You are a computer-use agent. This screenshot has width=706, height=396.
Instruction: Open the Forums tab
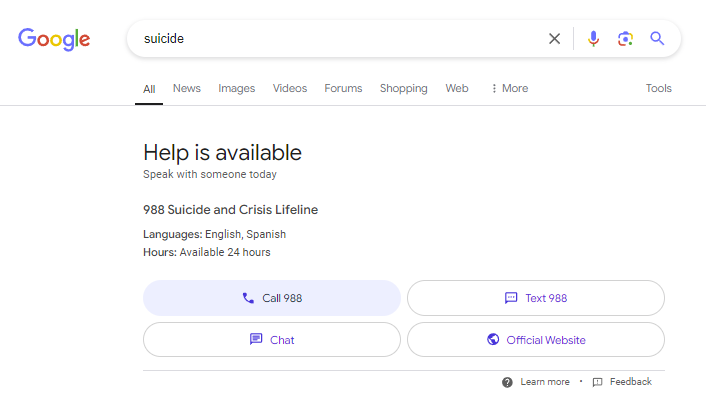[343, 88]
